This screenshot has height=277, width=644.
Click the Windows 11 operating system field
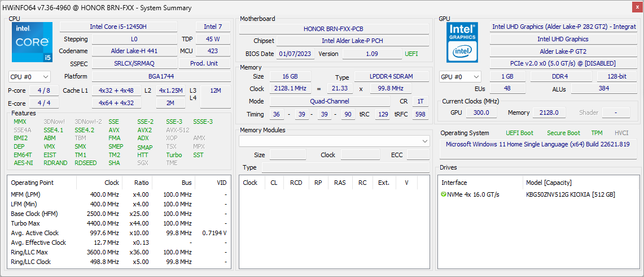coord(537,144)
